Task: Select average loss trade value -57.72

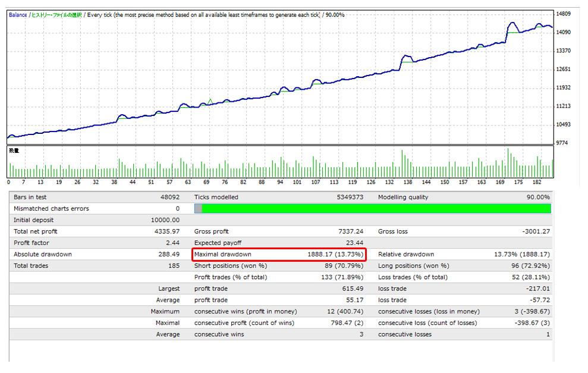Action: pyautogui.click(x=540, y=300)
